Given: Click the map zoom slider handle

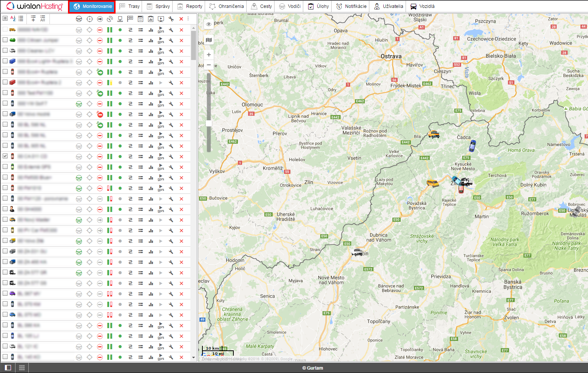Looking at the screenshot, I should click(208, 123).
